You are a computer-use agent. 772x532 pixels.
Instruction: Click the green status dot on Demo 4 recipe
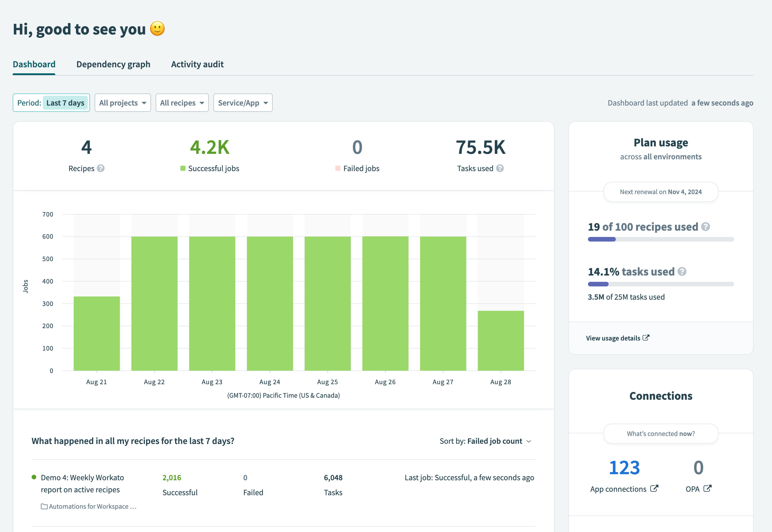[34, 477]
